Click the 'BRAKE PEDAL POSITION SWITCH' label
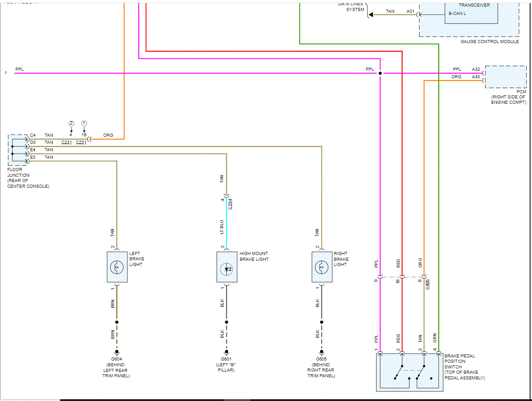Screen dimensions: 532x401 460,361
